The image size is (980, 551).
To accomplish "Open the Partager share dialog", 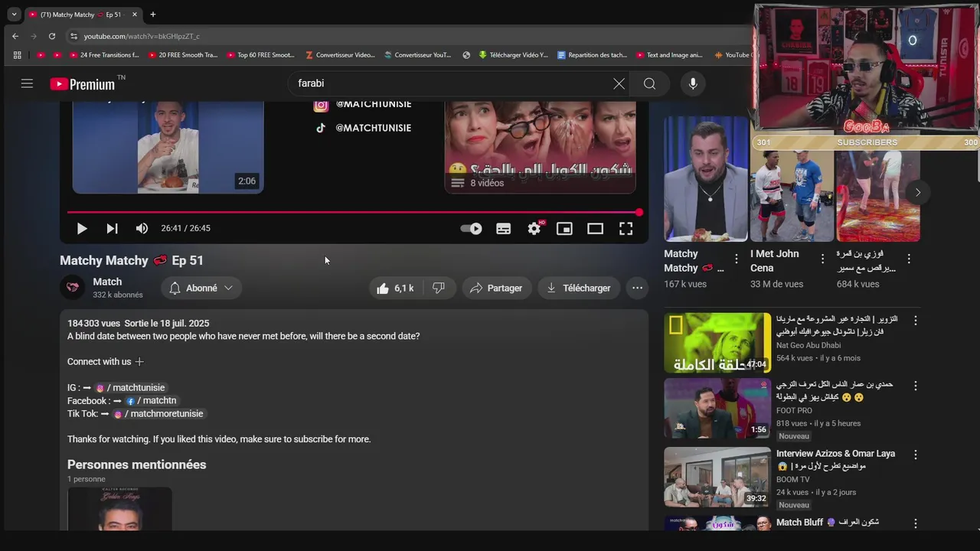I will (x=496, y=288).
